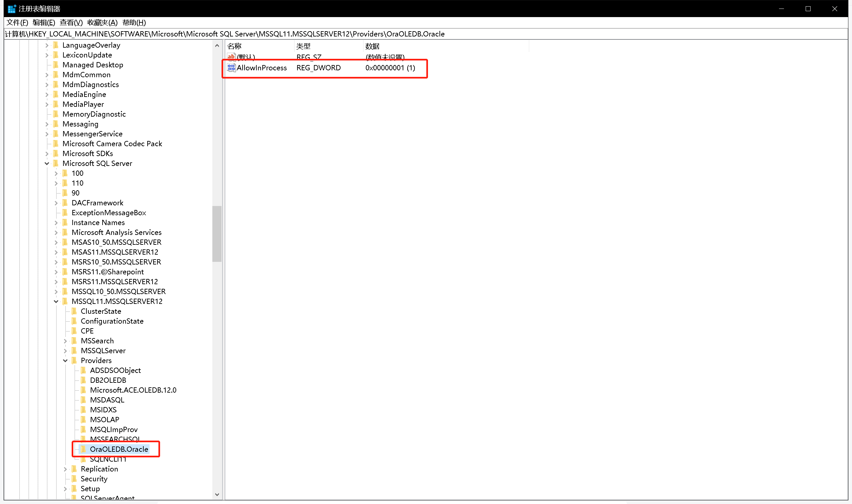Screen dimensions: 852x504
Task: Click the Microsoft SQL Server folder icon
Action: click(x=56, y=163)
